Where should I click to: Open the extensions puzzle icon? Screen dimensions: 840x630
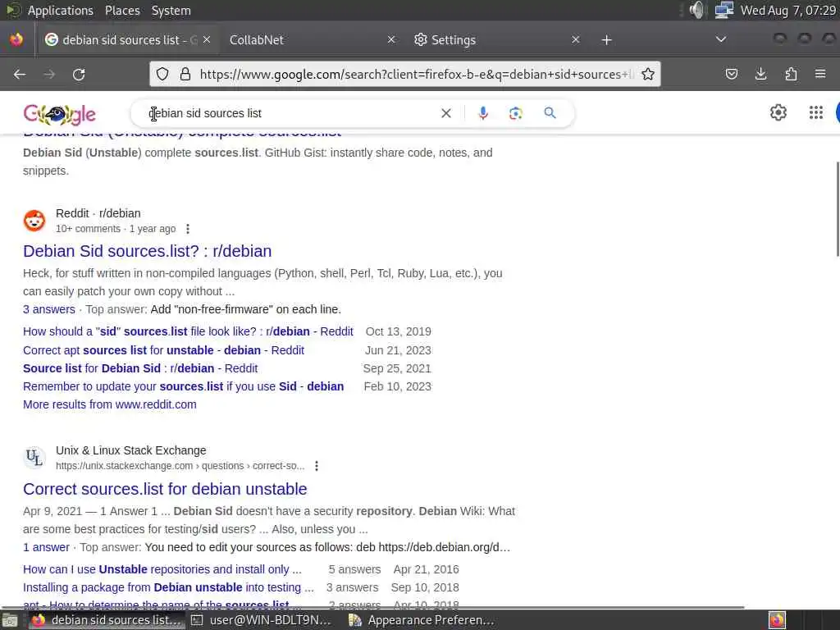[791, 74]
